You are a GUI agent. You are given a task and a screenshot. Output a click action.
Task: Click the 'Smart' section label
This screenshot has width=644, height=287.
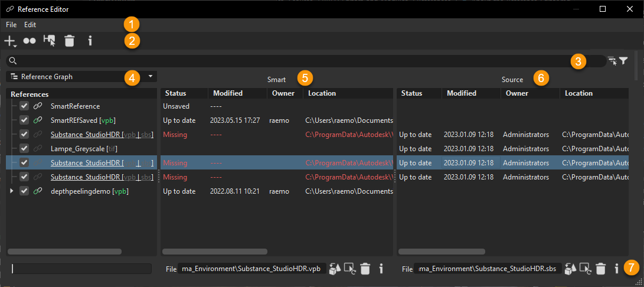(276, 79)
